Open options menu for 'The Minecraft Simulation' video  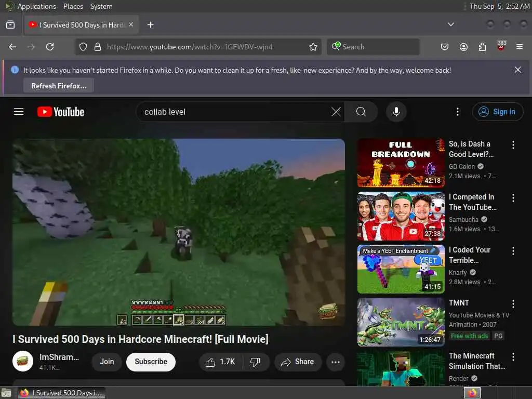coord(513,356)
